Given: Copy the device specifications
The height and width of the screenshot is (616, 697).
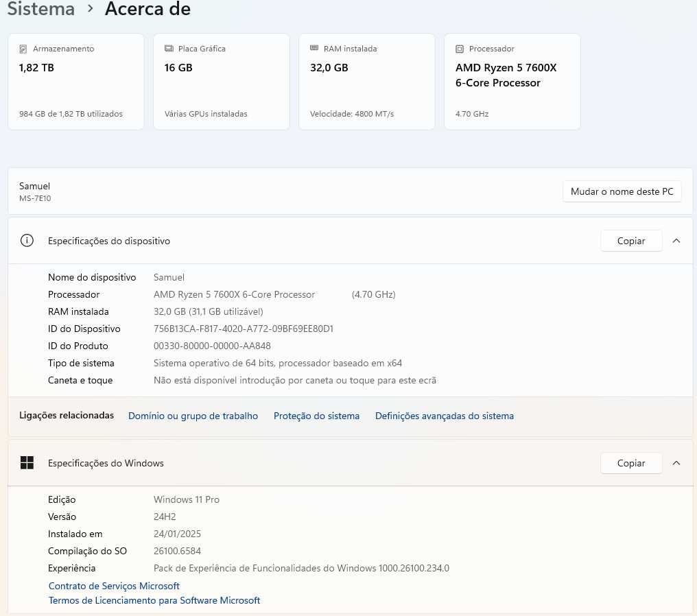Looking at the screenshot, I should coord(630,241).
